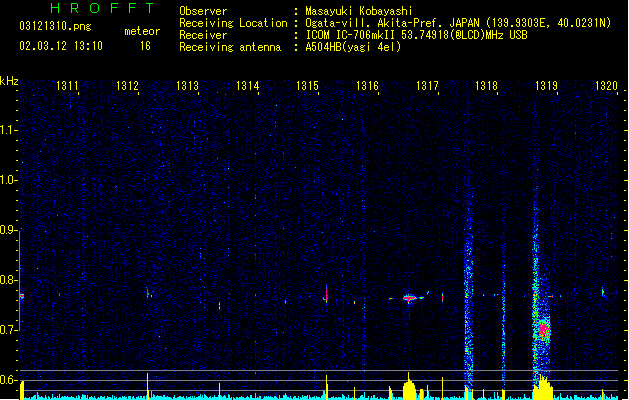This screenshot has width=629, height=400.
Task: Click the elongated red echo left of 1317
Action: tap(409, 298)
